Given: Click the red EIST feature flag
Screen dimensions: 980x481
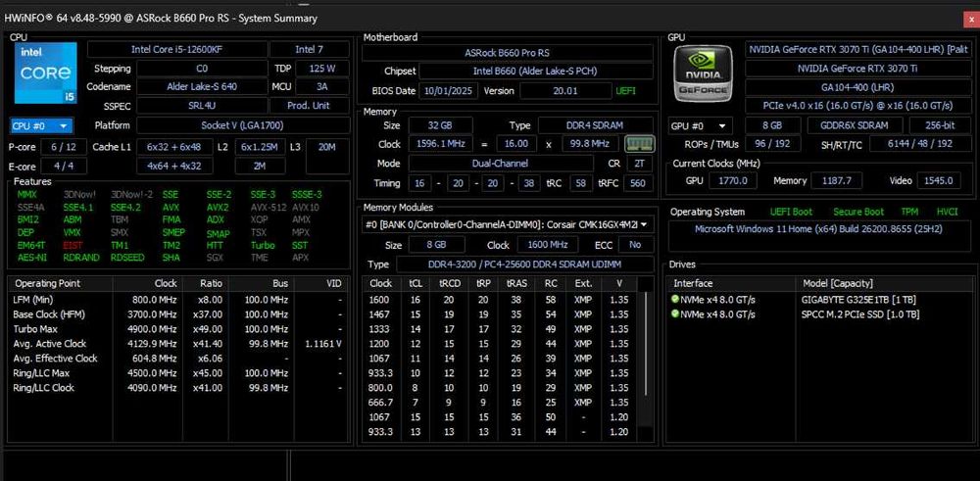Looking at the screenshot, I should [x=73, y=246].
